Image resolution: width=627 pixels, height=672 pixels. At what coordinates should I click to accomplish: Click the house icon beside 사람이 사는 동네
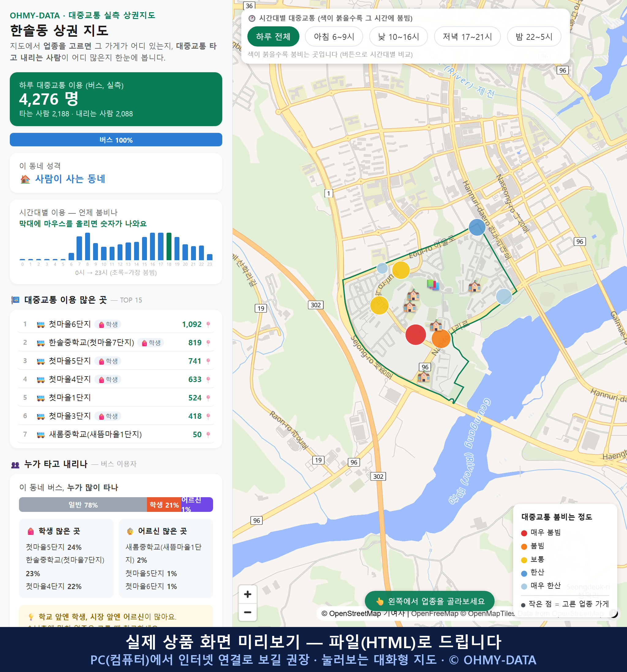pyautogui.click(x=25, y=179)
